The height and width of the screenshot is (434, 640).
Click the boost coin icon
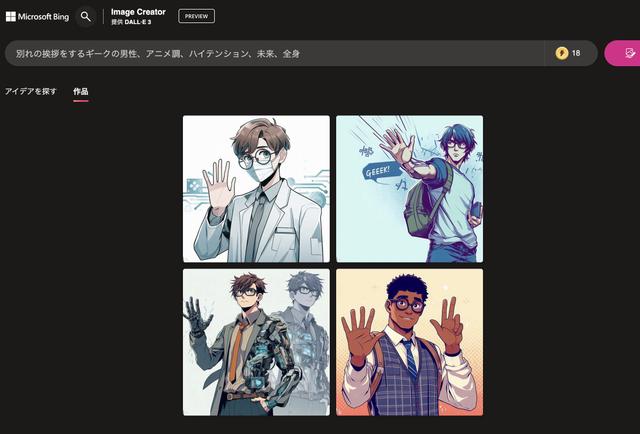562,53
